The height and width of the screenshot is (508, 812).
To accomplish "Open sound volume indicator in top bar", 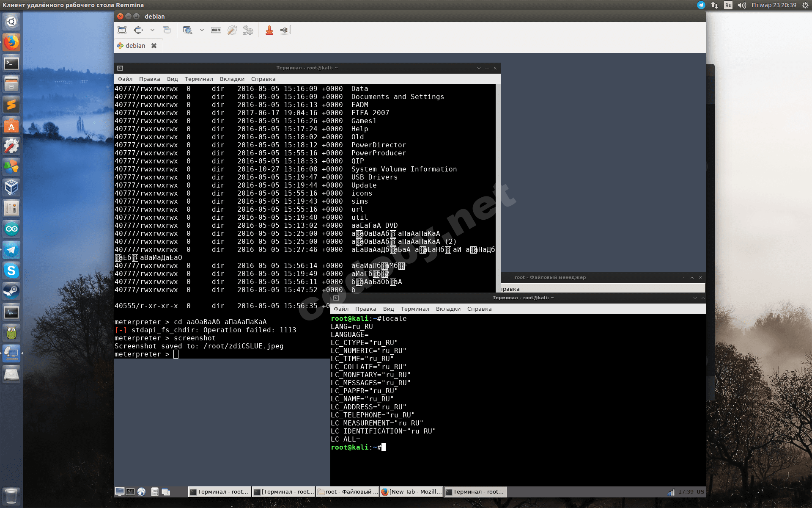I will [x=742, y=5].
